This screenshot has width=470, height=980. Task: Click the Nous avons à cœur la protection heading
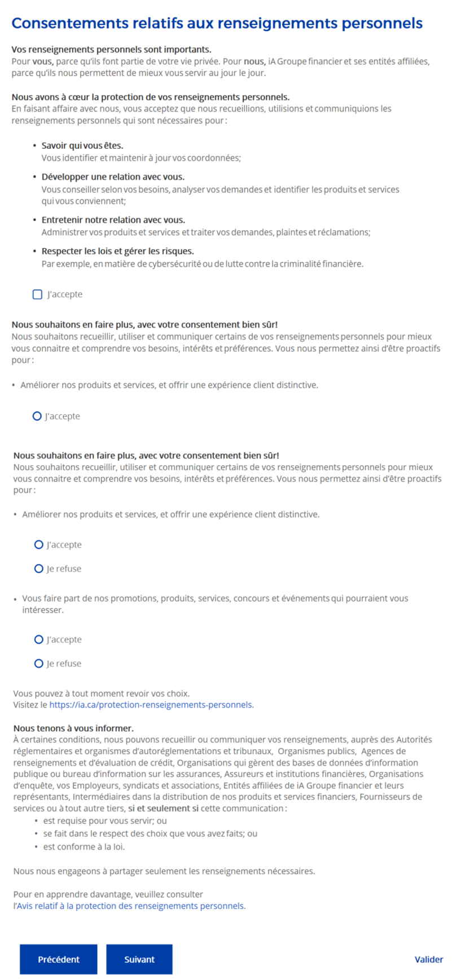(x=151, y=97)
